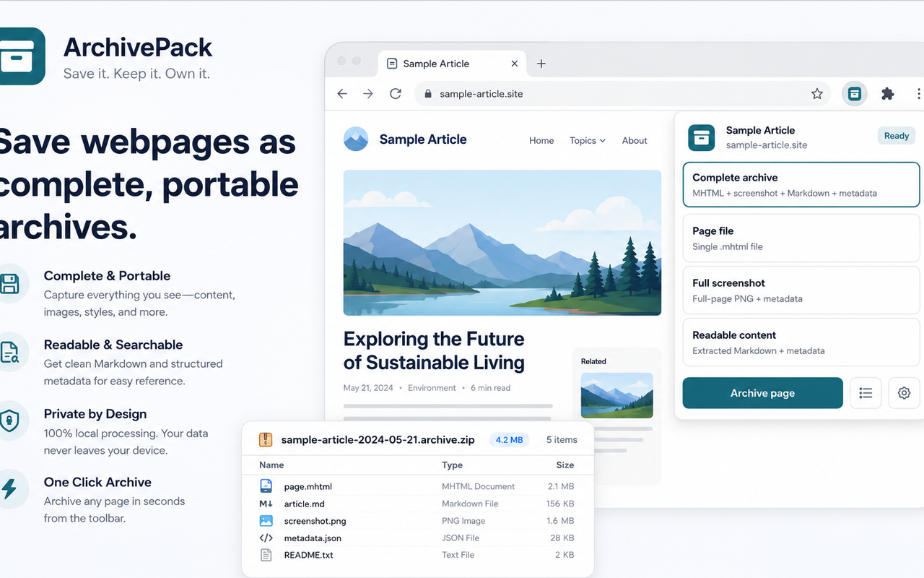Click the sample-article.site address bar
The image size is (924, 578).
(622, 94)
